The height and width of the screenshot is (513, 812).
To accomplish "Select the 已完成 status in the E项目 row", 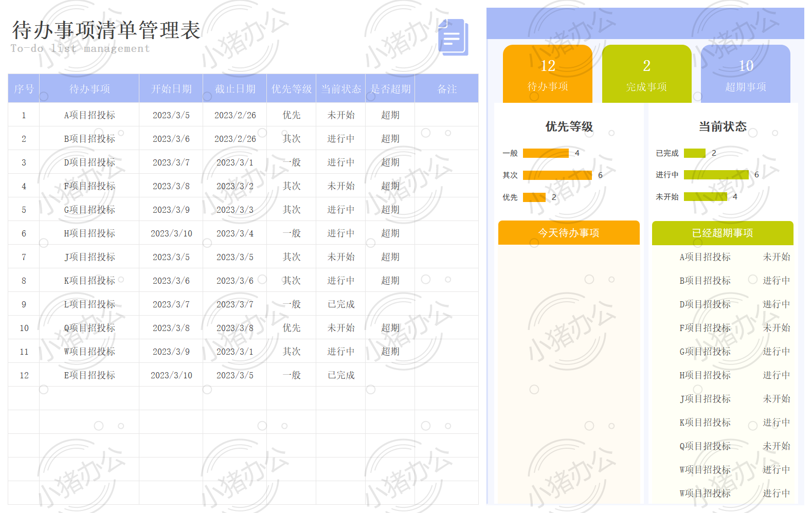I will pyautogui.click(x=341, y=375).
